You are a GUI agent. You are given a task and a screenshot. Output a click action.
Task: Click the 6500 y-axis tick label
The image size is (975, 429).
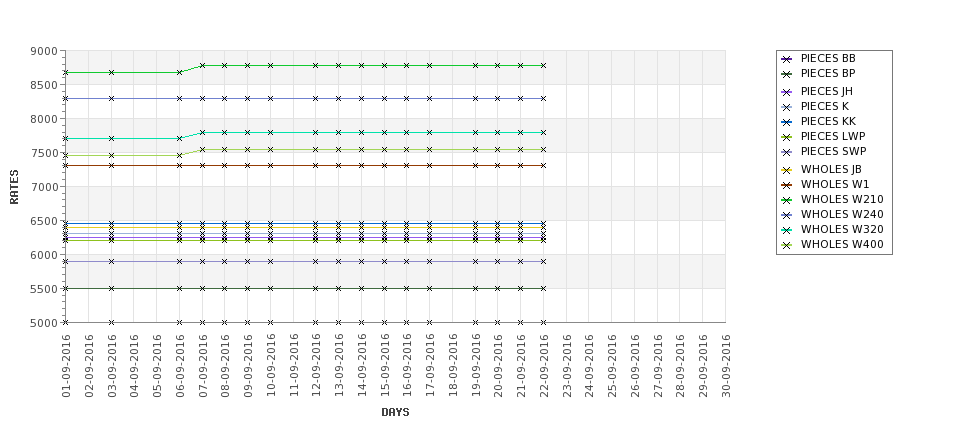(x=44, y=221)
